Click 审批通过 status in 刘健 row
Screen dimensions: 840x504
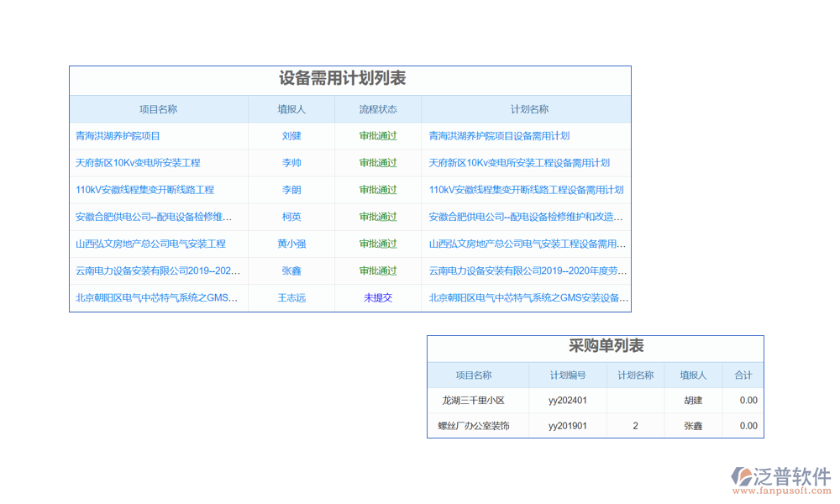(378, 136)
